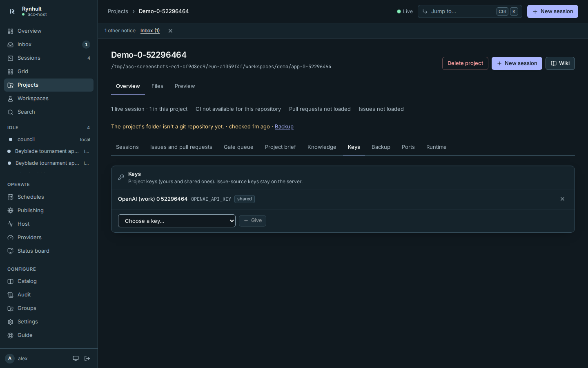Viewport: 588px width, 368px height.
Task: Open the Catalog book icon
Action: [x=10, y=281]
